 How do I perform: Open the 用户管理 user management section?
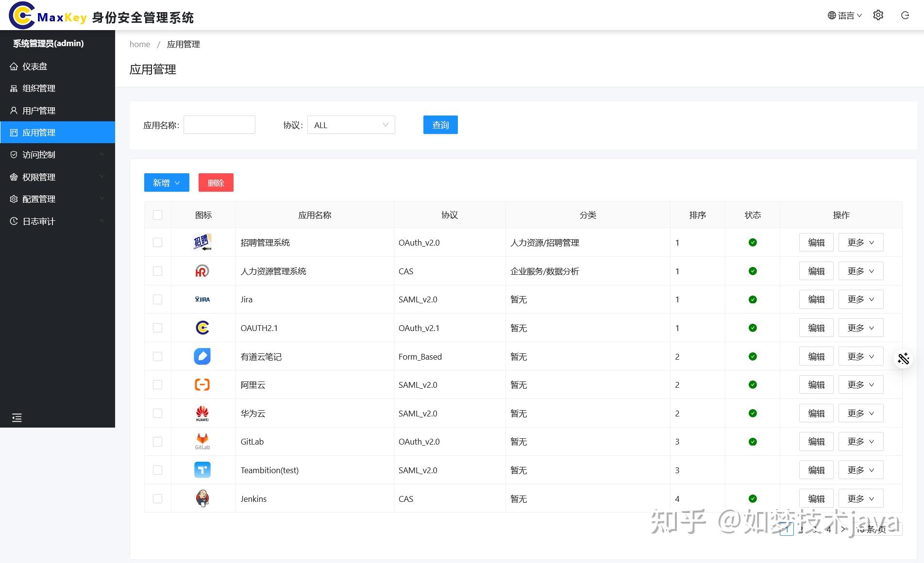point(39,110)
